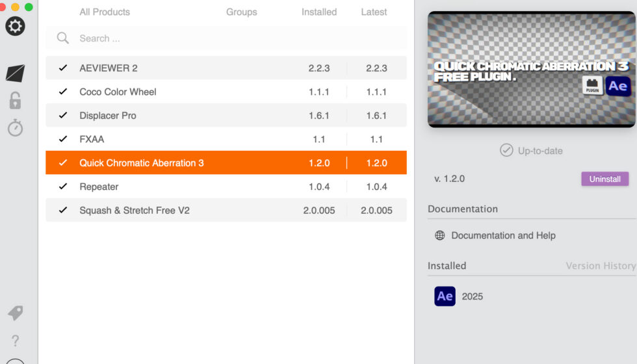The height and width of the screenshot is (364, 637).
Task: Toggle the checkmark for Squash & Stretch Free V2
Action: pos(63,210)
